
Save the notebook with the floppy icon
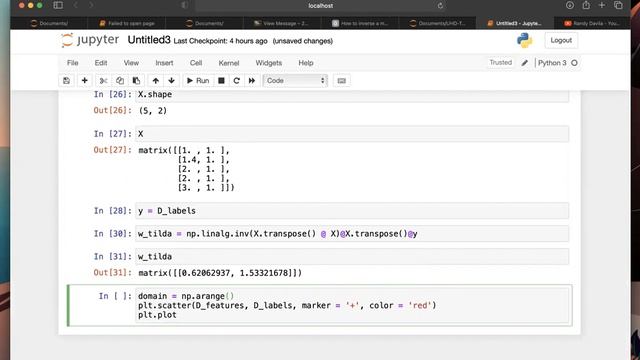67,81
